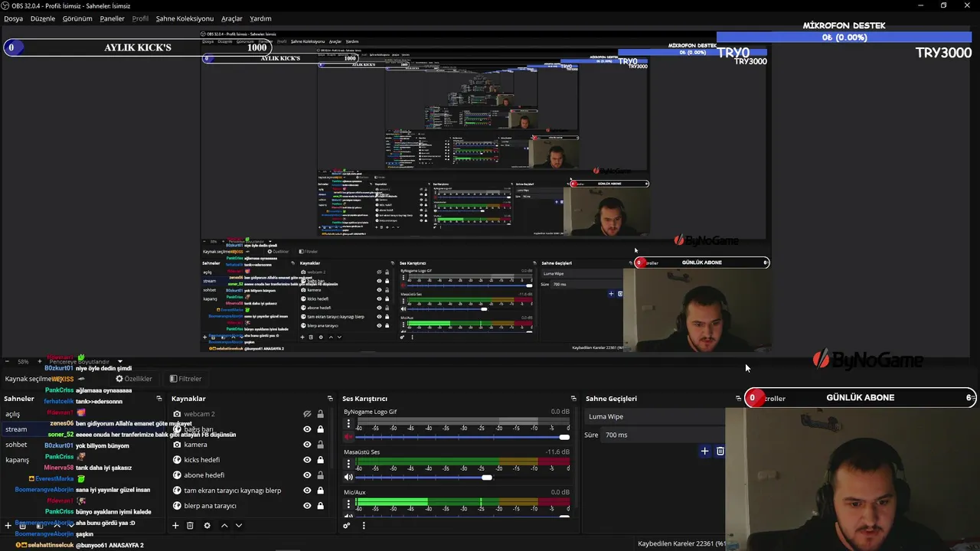Image resolution: width=980 pixels, height=551 pixels.
Task: Open the advanced audio properties gears icon
Action: tap(347, 525)
